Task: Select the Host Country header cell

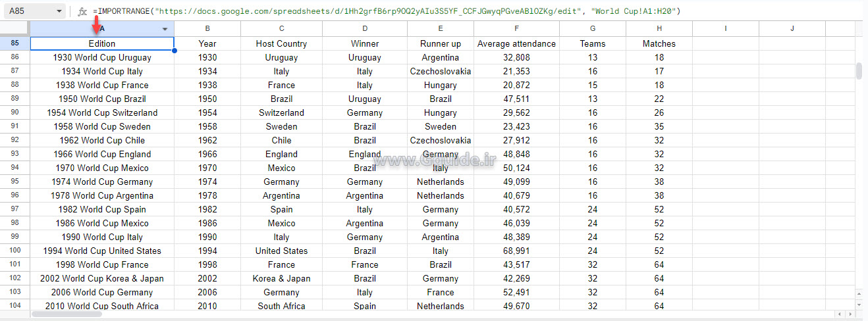Action: click(281, 43)
